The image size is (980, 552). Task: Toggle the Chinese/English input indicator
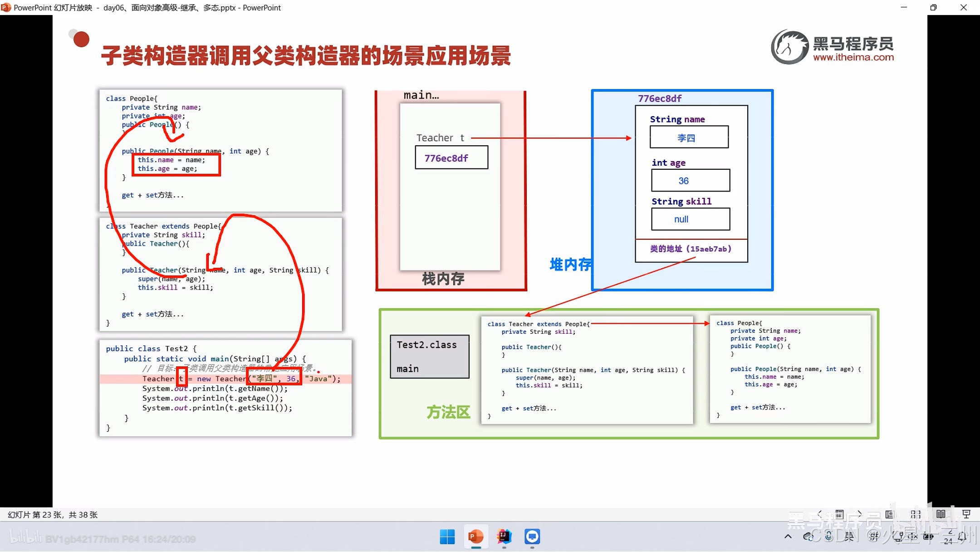[x=849, y=537]
